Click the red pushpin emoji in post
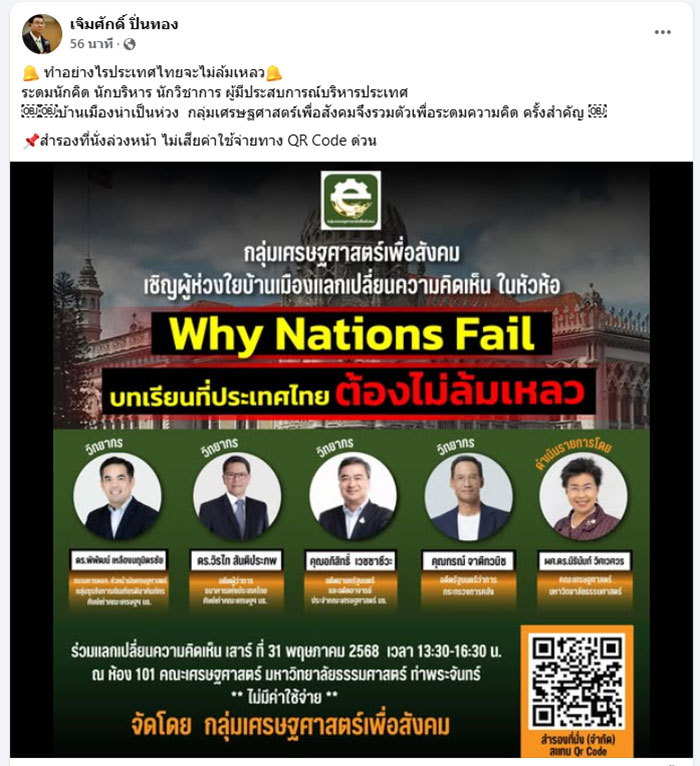The height and width of the screenshot is (766, 700). coord(30,141)
